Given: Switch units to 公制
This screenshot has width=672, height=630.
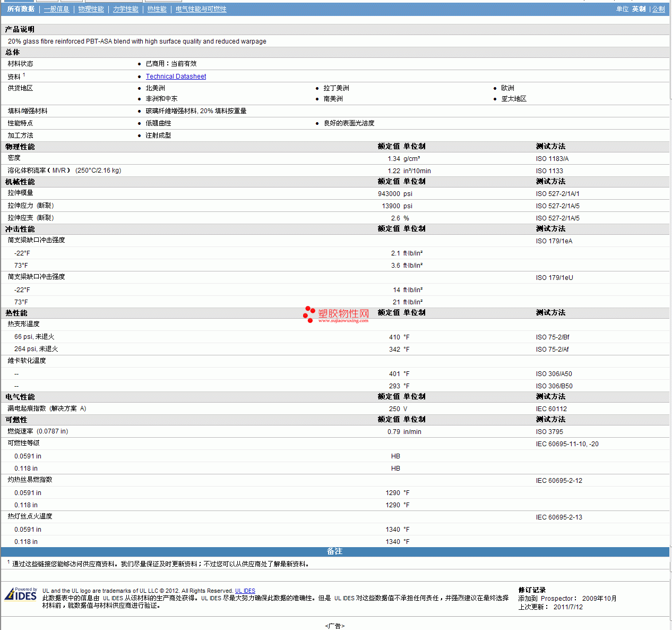Looking at the screenshot, I should click(x=658, y=9).
